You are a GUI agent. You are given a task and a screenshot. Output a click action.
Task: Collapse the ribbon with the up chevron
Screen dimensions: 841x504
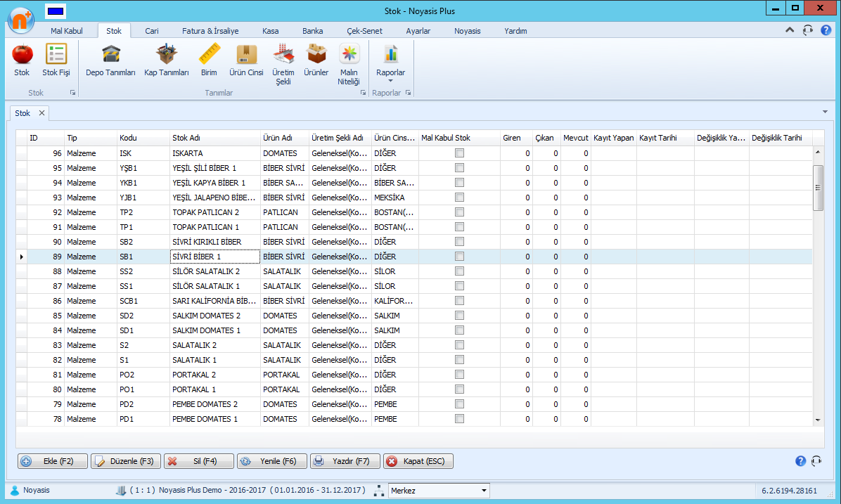[x=790, y=30]
